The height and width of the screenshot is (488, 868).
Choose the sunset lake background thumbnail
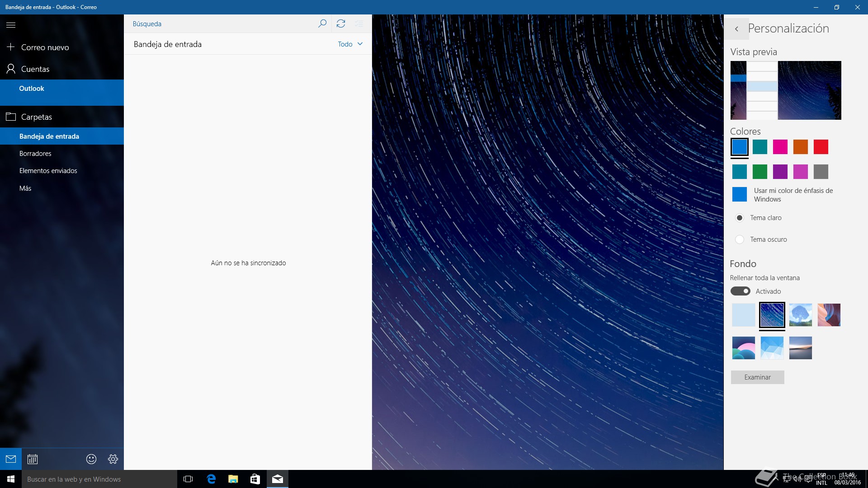tap(801, 348)
